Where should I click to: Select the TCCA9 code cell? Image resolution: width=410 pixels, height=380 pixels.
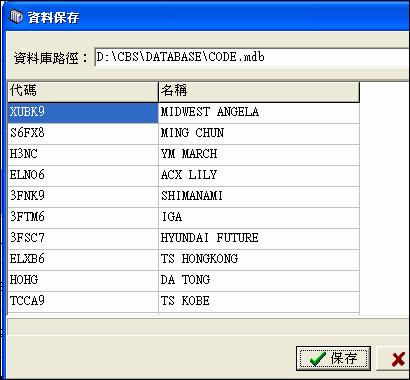83,302
